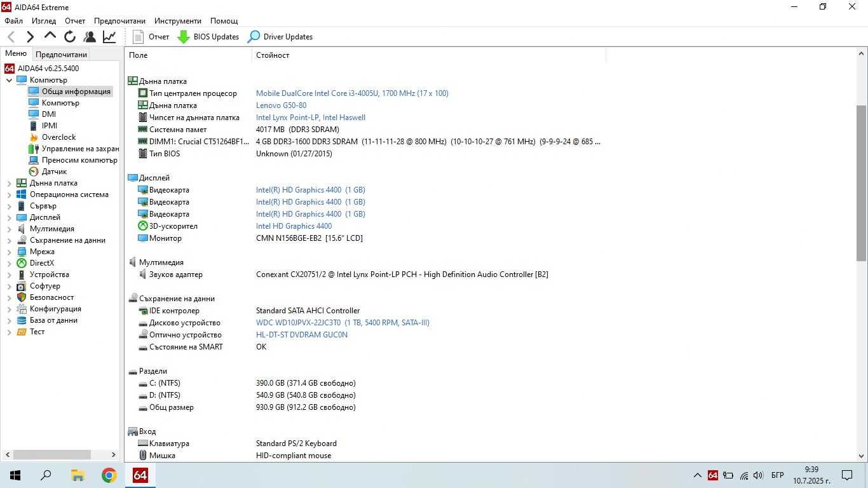Screen dimensions: 868x488
Task: Open the graph chart icon in the toolbar
Action: [x=109, y=37]
